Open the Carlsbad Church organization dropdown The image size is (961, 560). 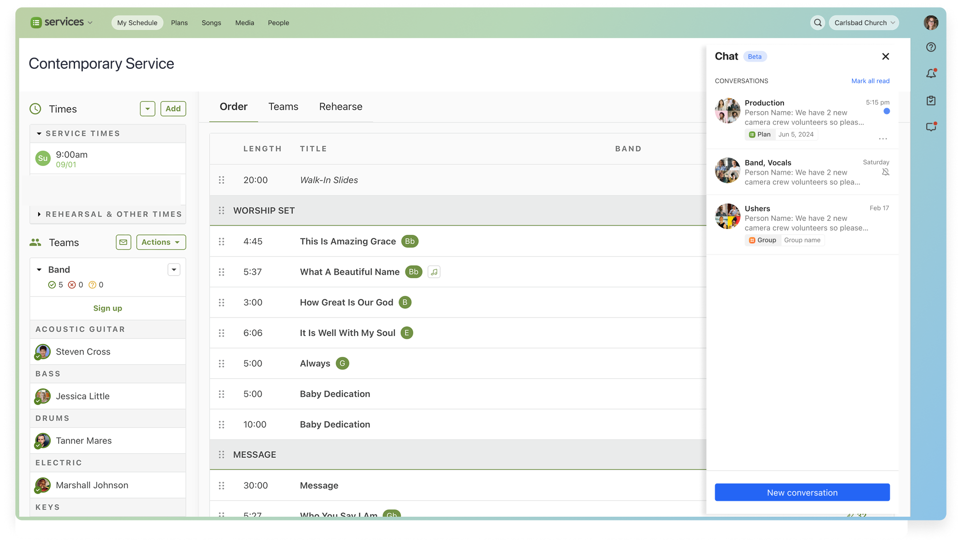tap(863, 23)
